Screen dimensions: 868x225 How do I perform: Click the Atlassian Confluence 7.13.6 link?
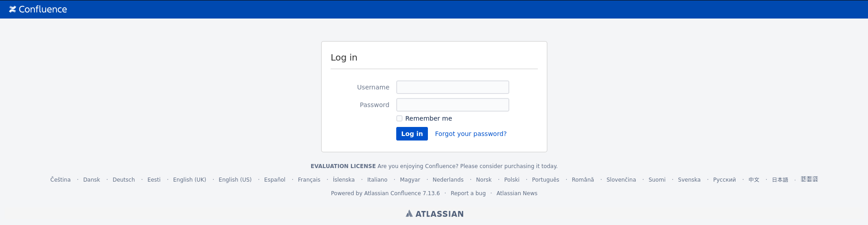[x=402, y=193]
